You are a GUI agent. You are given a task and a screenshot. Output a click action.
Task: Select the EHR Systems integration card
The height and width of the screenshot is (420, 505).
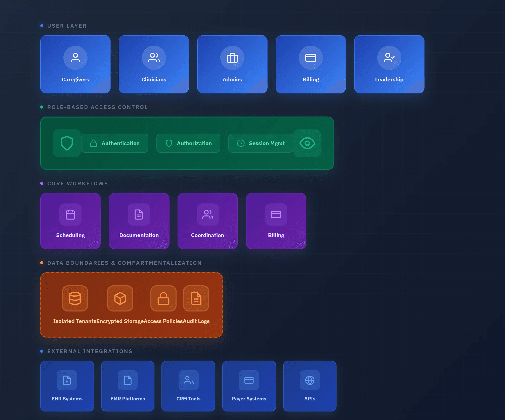pos(67,386)
